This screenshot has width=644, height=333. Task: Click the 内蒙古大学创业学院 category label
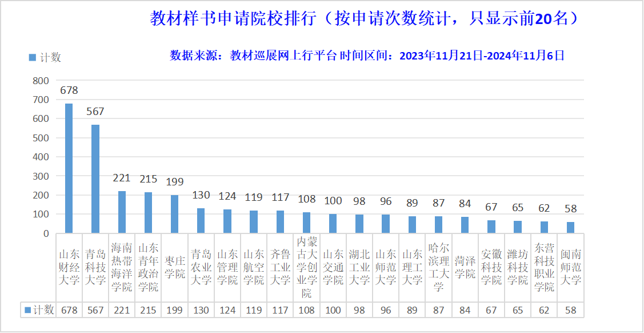(306, 267)
